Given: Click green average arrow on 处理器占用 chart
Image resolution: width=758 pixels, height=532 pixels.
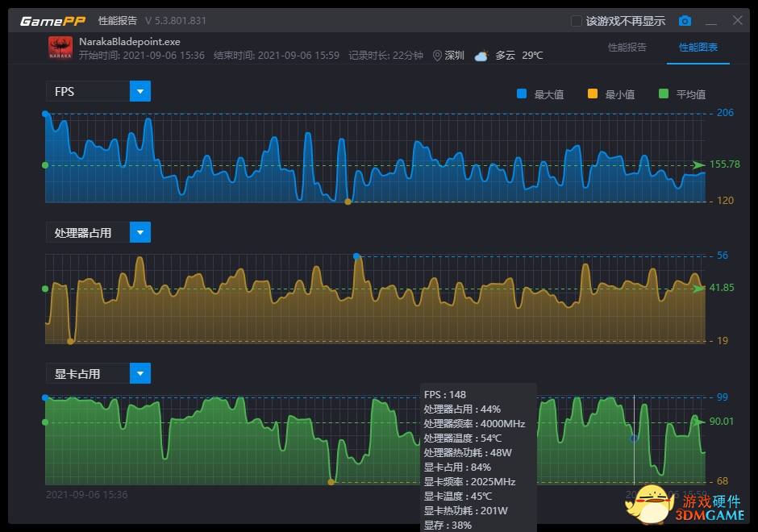Looking at the screenshot, I should click(x=698, y=289).
